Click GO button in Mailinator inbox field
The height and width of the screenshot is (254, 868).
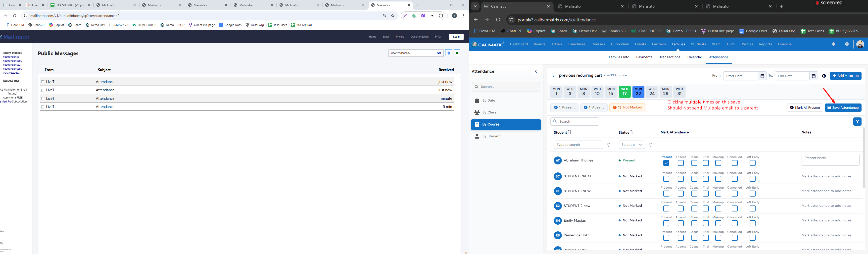(x=439, y=53)
